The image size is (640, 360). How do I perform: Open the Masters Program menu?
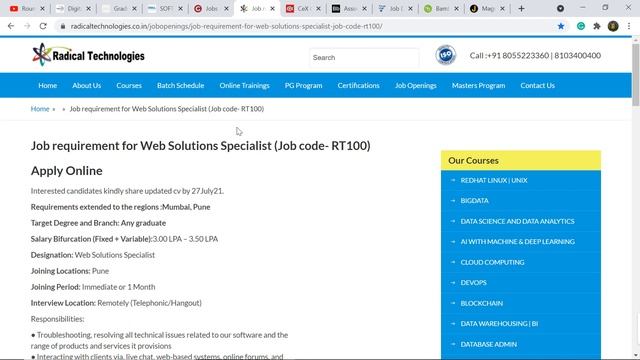pos(478,85)
